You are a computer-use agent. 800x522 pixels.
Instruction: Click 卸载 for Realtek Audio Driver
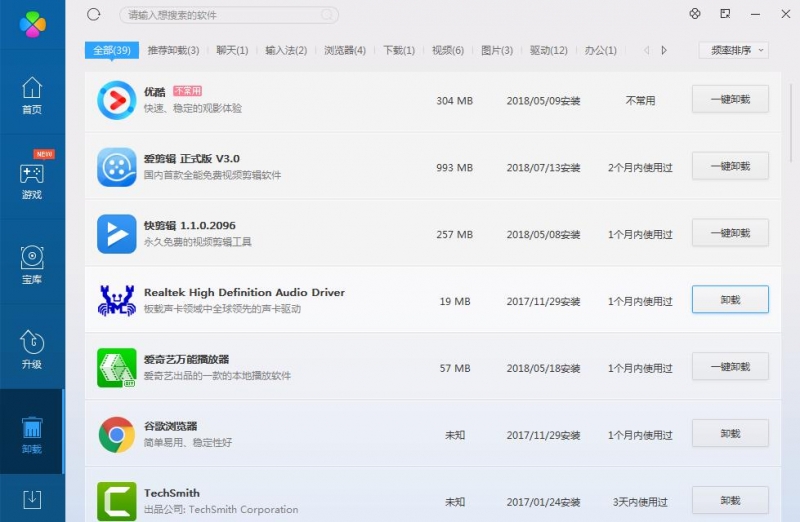[730, 300]
